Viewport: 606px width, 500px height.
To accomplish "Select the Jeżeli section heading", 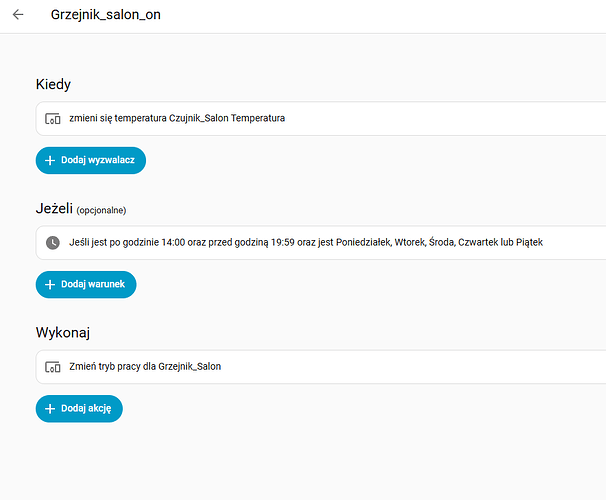I will [53, 208].
